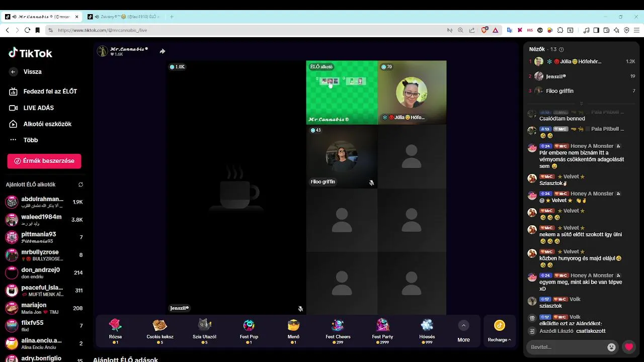Screen dimensions: 644x362
Task: Send the Csokis keksz gift
Action: tap(160, 331)
